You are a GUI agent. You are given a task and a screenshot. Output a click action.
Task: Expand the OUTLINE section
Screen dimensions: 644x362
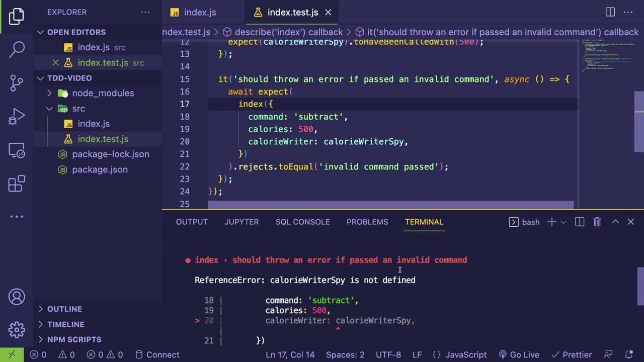tap(64, 309)
